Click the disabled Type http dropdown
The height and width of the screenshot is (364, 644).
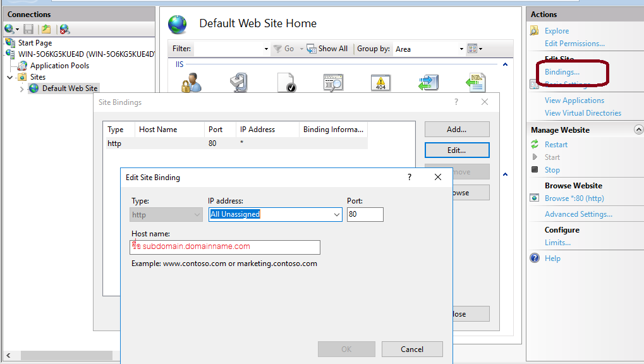pyautogui.click(x=166, y=214)
